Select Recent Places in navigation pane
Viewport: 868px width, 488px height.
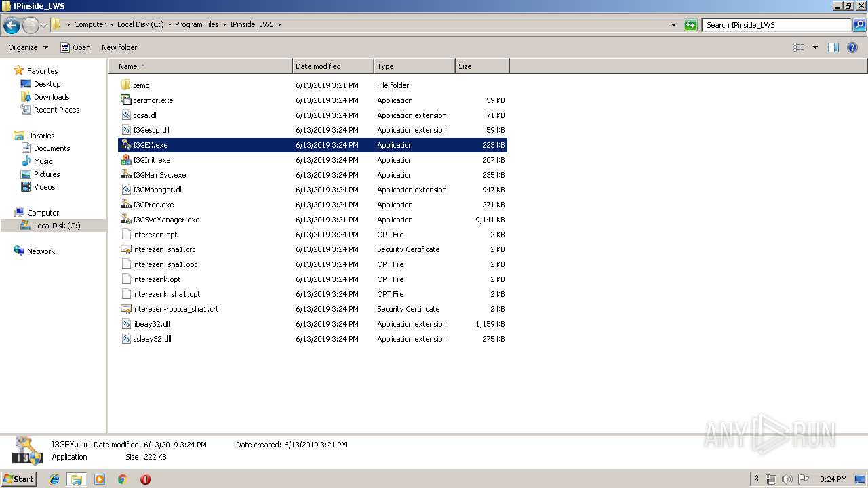(x=56, y=110)
